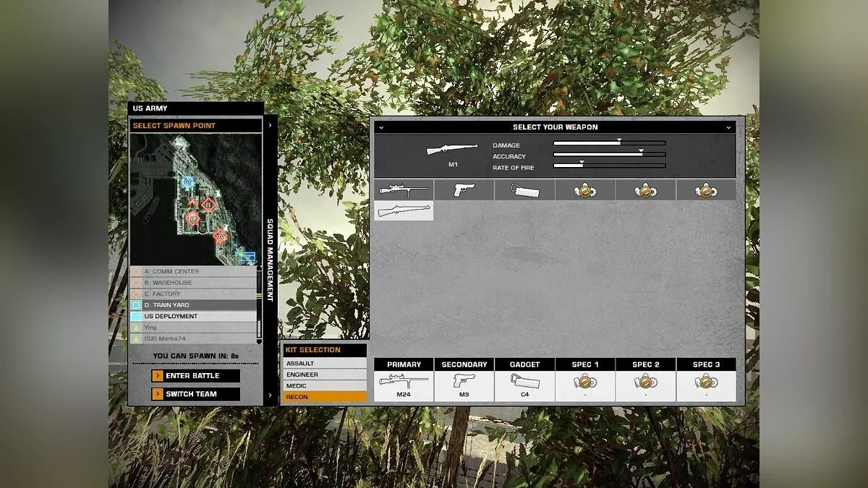Screen dimensions: 868x488
Task: Click the YOU CAN SPAWN IN timer text
Action: tap(195, 356)
